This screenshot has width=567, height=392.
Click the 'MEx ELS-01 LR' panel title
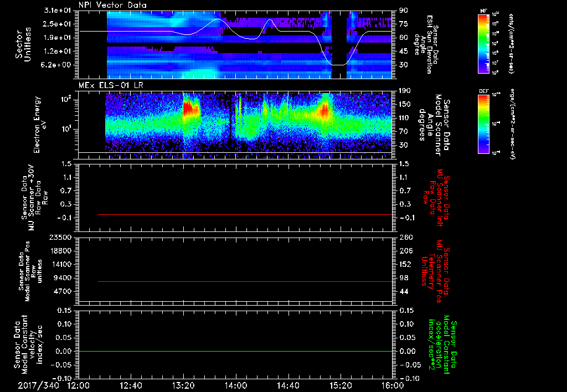click(111, 86)
